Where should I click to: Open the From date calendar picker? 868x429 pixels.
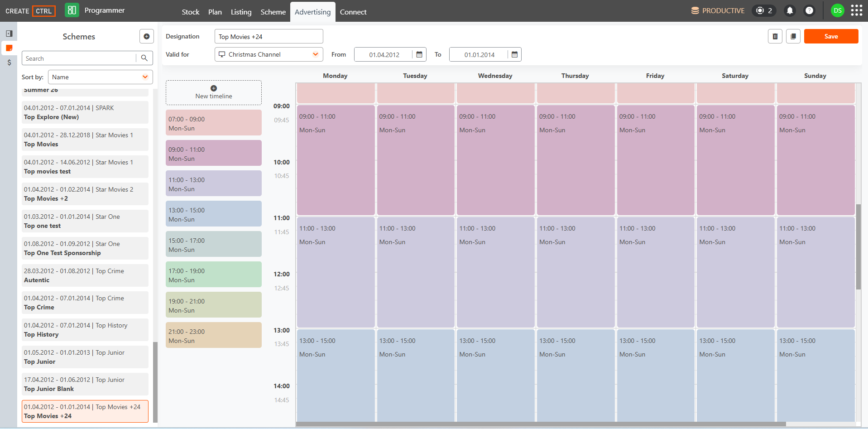click(x=419, y=54)
